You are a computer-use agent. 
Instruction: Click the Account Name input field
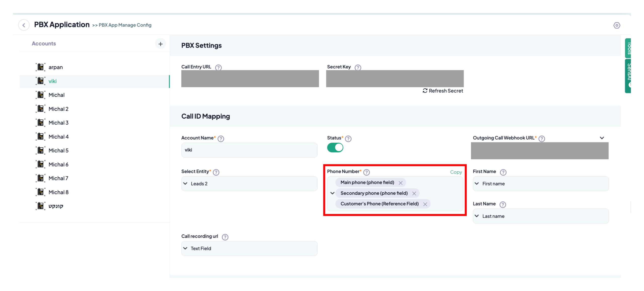click(x=249, y=150)
